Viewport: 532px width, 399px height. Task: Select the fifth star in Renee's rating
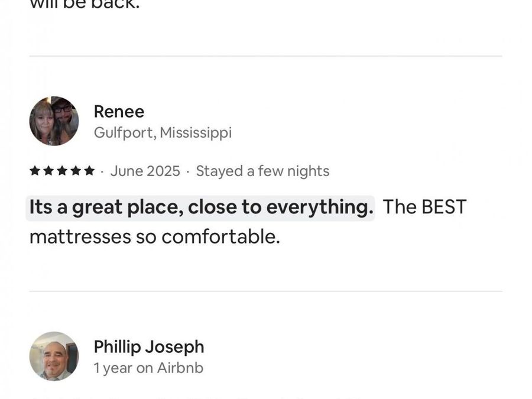(89, 171)
